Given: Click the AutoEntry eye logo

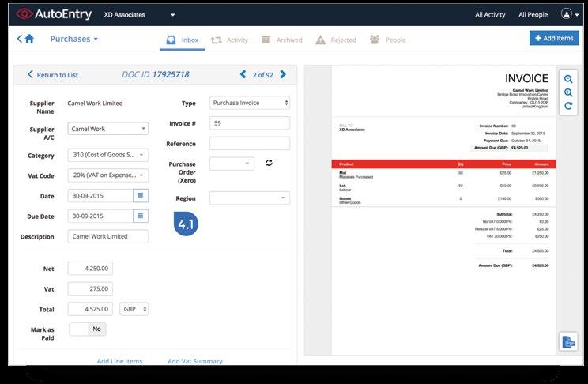Looking at the screenshot, I should click(24, 14).
